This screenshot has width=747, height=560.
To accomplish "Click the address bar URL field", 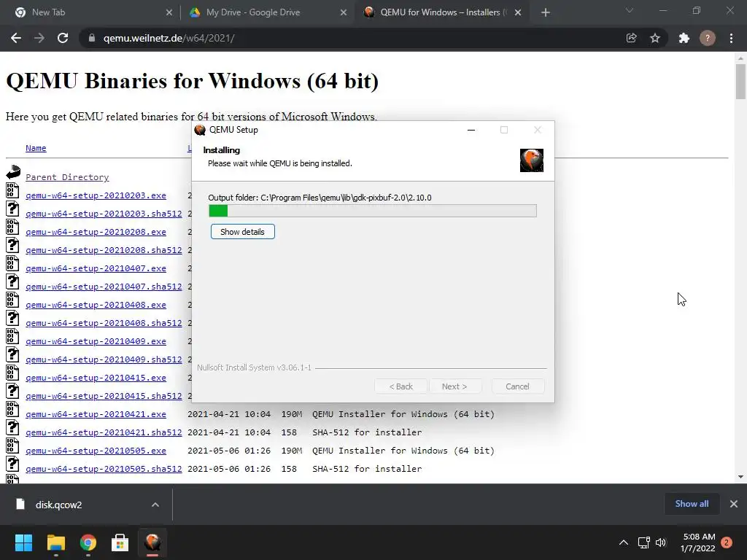I will click(352, 38).
